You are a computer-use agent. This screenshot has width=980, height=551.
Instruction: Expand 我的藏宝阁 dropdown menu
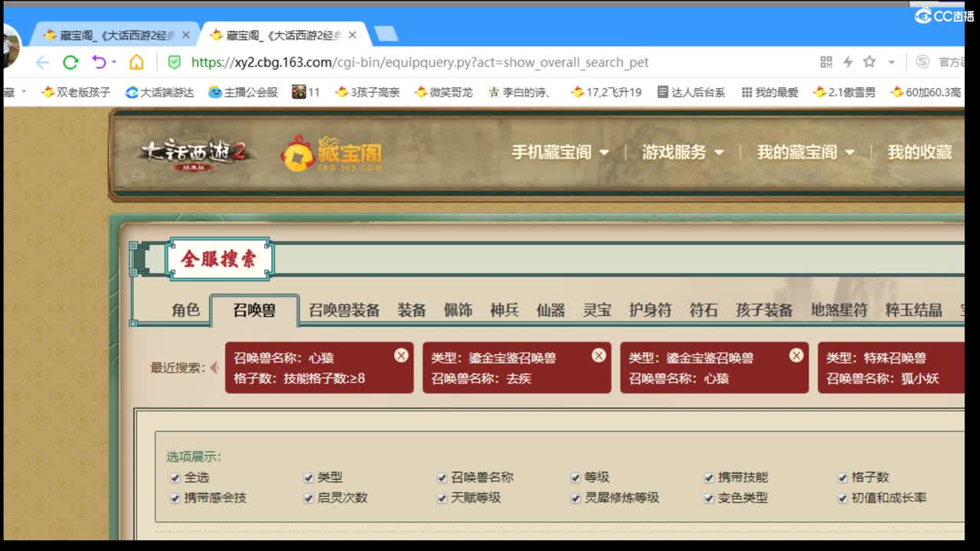[806, 152]
